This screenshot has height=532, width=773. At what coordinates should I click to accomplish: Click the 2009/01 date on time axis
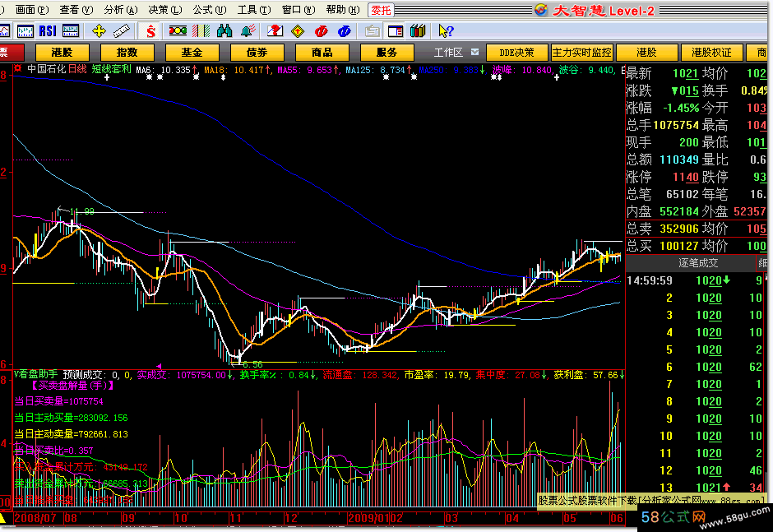tap(369, 518)
